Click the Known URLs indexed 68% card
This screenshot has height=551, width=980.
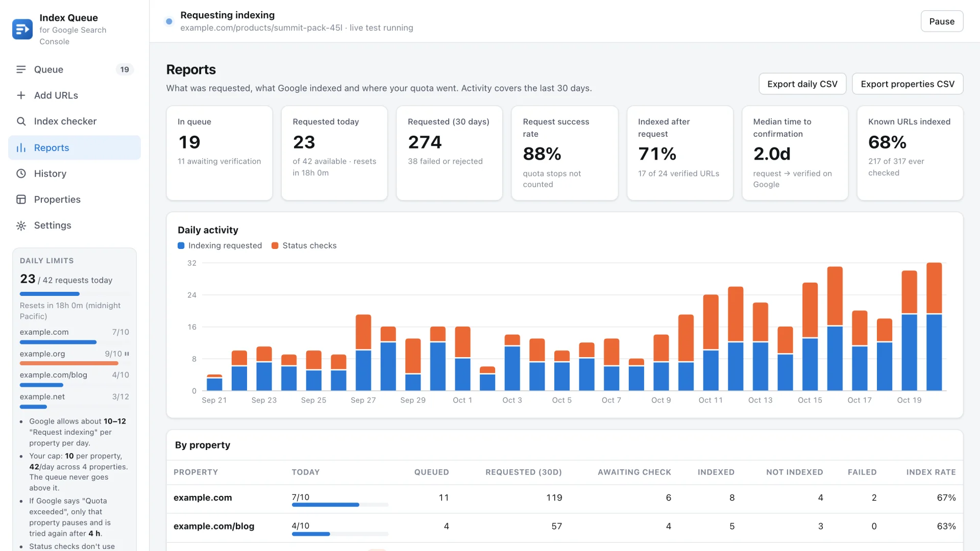(x=910, y=153)
